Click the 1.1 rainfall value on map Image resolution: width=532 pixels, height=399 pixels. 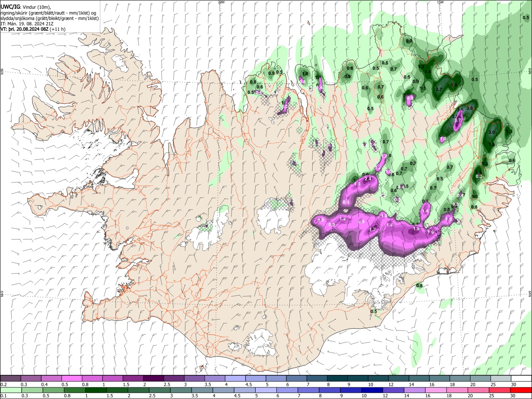tap(423, 88)
